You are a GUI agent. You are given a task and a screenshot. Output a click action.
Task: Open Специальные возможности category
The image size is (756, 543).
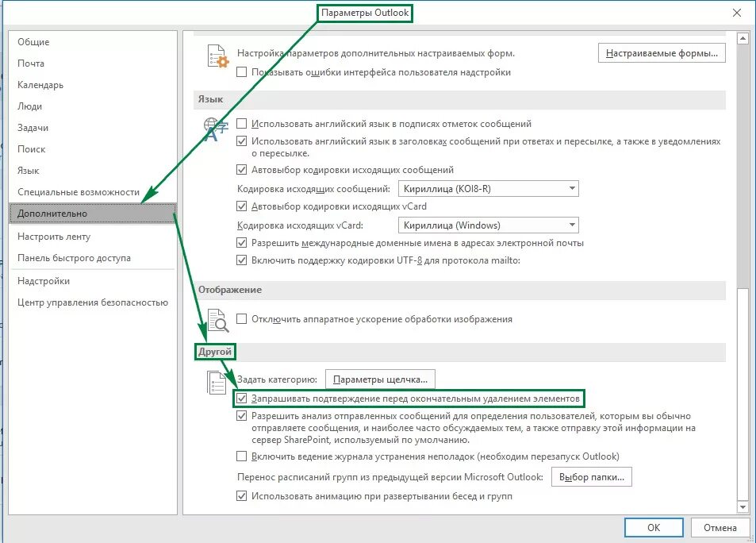(93, 192)
